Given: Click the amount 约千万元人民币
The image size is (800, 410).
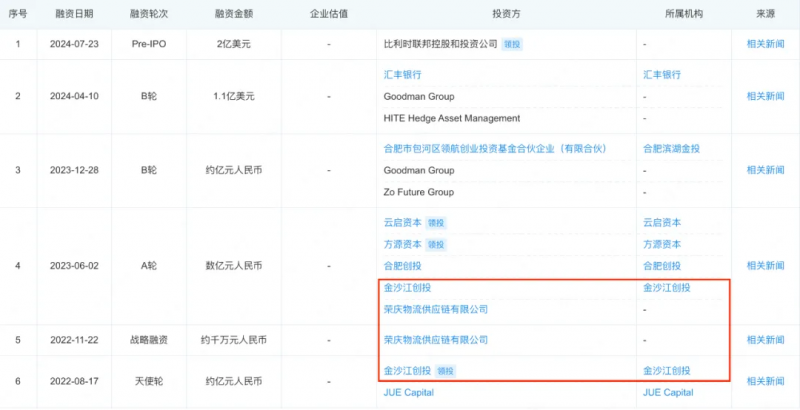Looking at the screenshot, I should 234,340.
